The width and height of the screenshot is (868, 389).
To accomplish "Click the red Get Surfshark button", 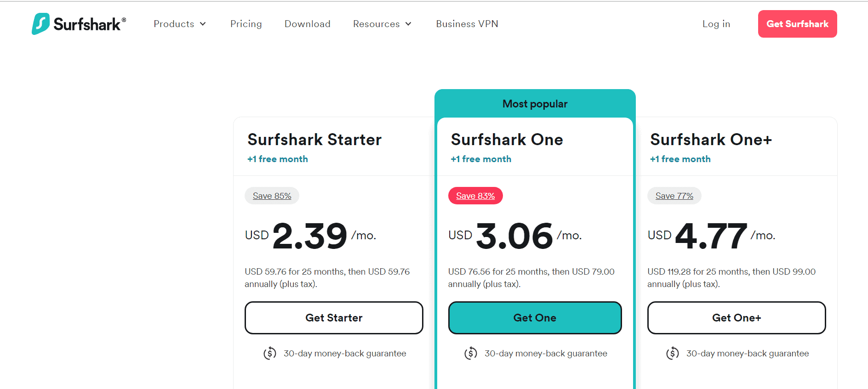I will [797, 24].
